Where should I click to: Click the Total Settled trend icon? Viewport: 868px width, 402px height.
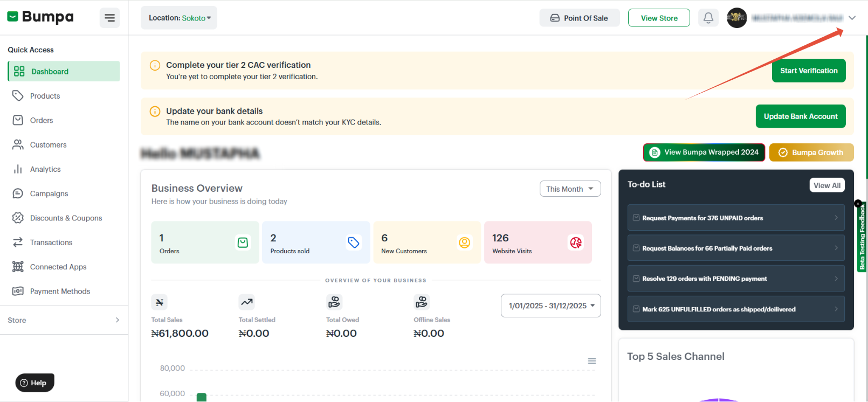tap(247, 302)
